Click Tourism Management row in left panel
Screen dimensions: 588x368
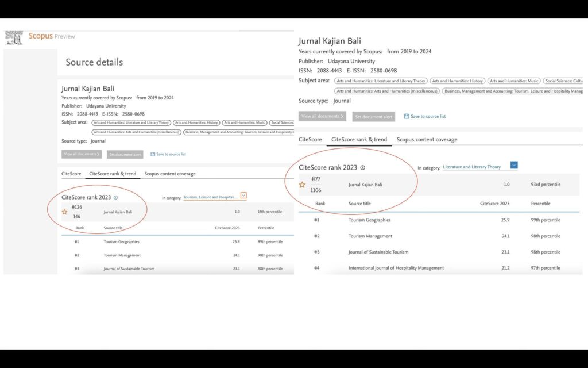tap(122, 255)
